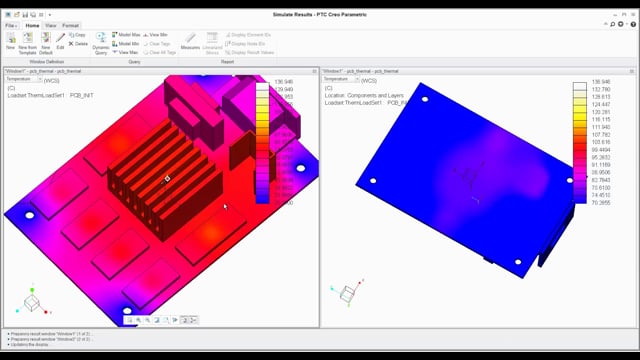Screen dimensions: 640x360
Task: Expand the quick access toolbar customize arrow
Action: (x=50, y=15)
